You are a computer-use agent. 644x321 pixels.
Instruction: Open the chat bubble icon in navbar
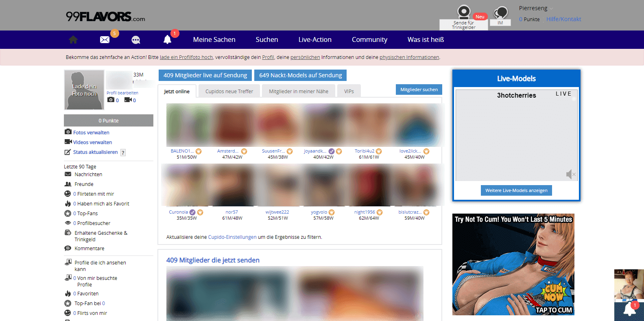pos(136,40)
